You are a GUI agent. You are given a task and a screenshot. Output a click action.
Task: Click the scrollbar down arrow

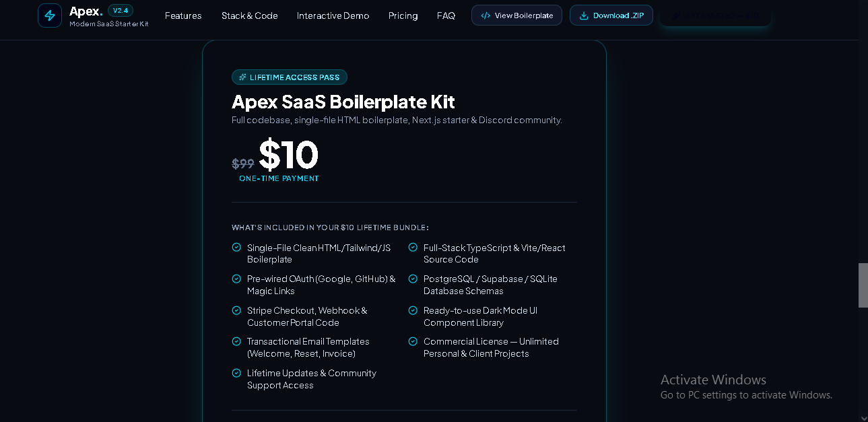pos(863,417)
